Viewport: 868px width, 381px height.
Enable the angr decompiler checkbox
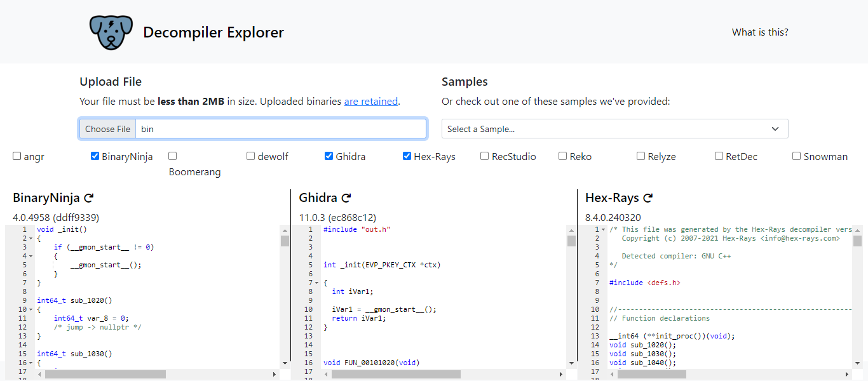pyautogui.click(x=17, y=156)
